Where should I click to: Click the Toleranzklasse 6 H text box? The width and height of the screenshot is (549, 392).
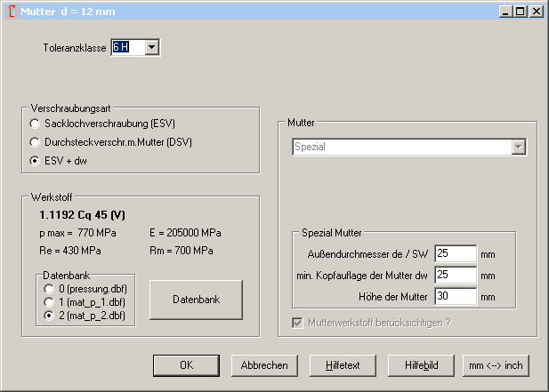127,47
